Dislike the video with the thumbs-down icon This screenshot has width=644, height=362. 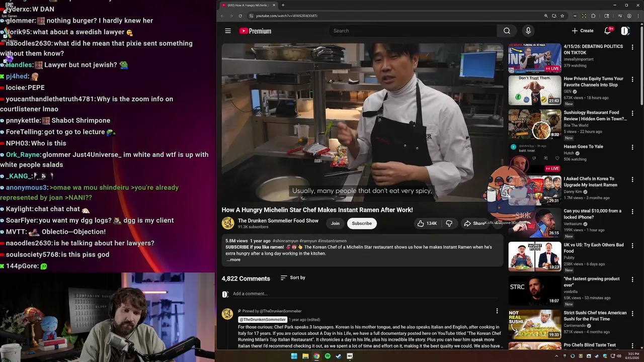click(x=449, y=223)
